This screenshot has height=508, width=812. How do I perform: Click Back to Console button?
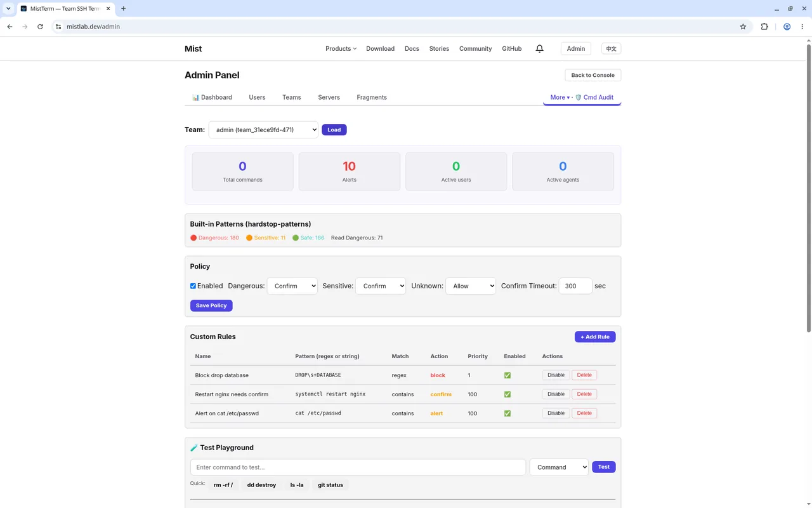593,75
